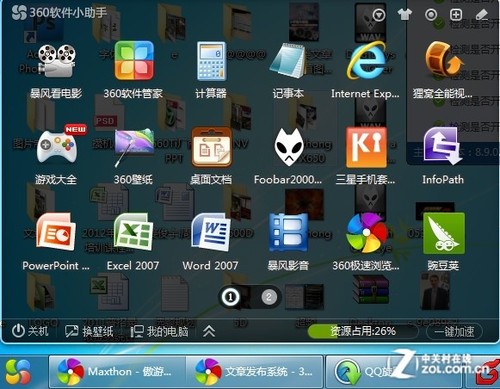
Task: Open 360极速浏览器 icon
Action: [366, 233]
